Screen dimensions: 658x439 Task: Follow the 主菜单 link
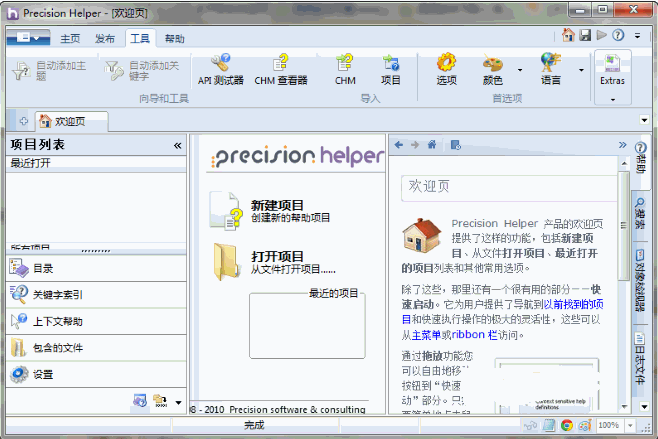(426, 335)
